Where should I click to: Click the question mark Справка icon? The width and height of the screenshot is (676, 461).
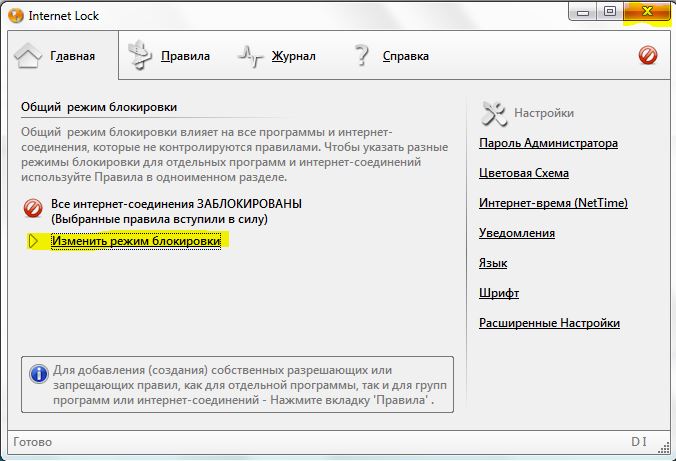coord(362,56)
